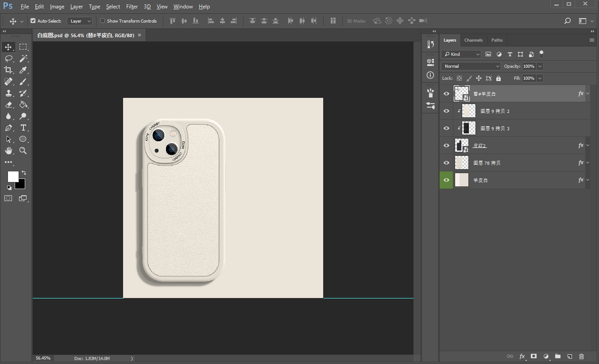Viewport: 599px width, 364px height.
Task: Enable Show Transform Controls checkbox
Action: click(103, 21)
